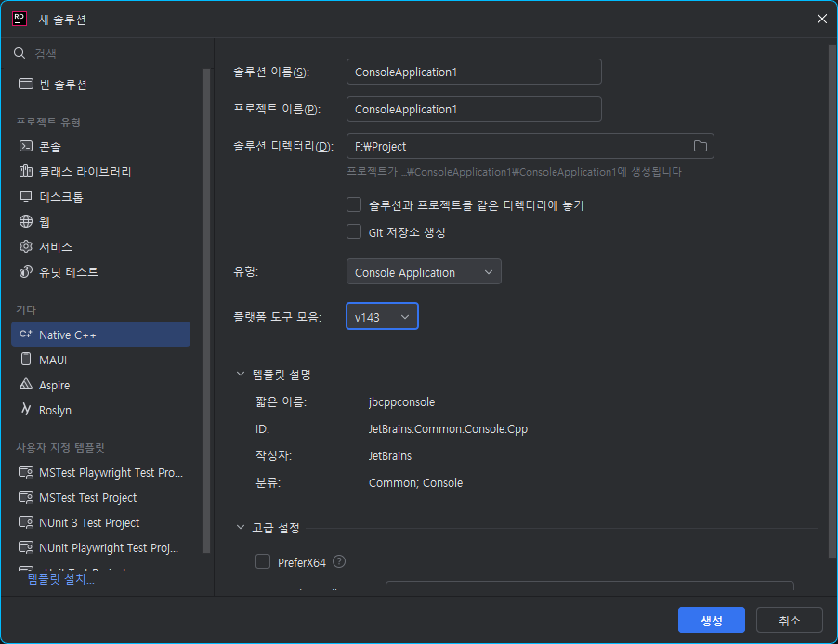This screenshot has height=644, width=838.
Task: Click the Native C++ icon
Action: coord(26,334)
